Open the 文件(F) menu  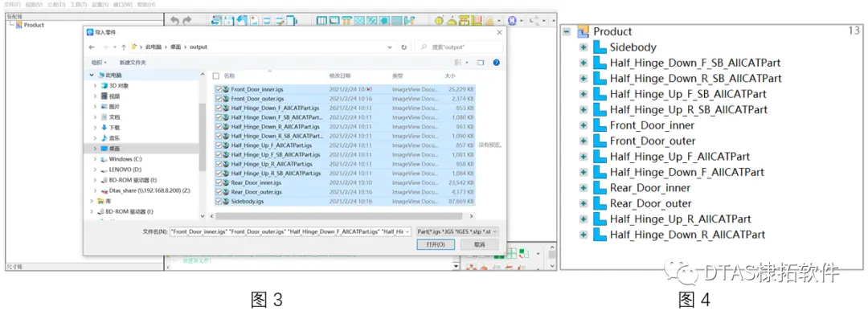[x=13, y=5]
